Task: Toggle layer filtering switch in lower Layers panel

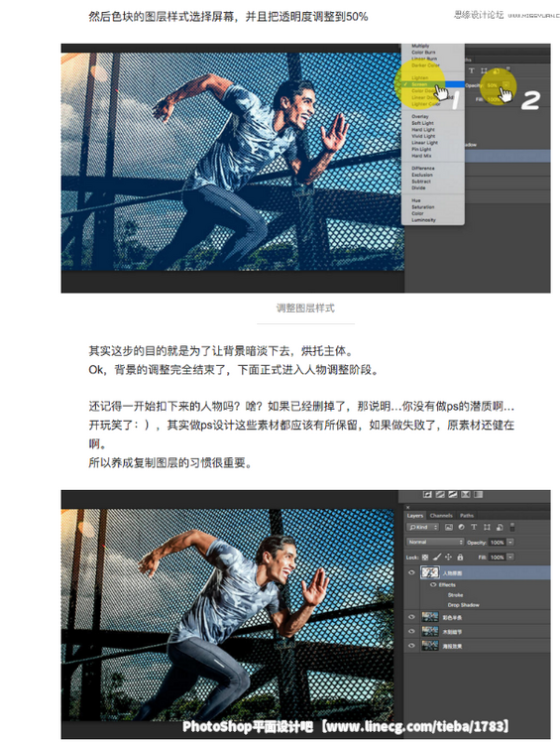Action: point(512,527)
